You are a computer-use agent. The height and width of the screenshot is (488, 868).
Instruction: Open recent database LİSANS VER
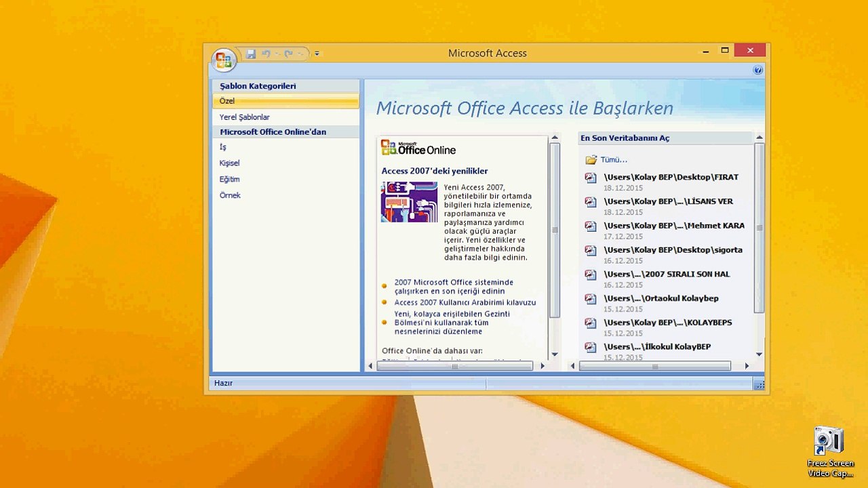[668, 201]
